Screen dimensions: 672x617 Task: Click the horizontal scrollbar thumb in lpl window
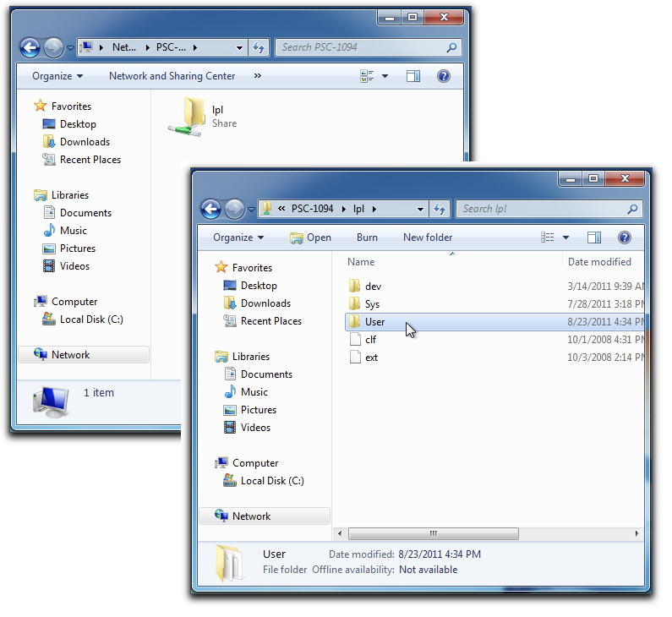(x=434, y=534)
